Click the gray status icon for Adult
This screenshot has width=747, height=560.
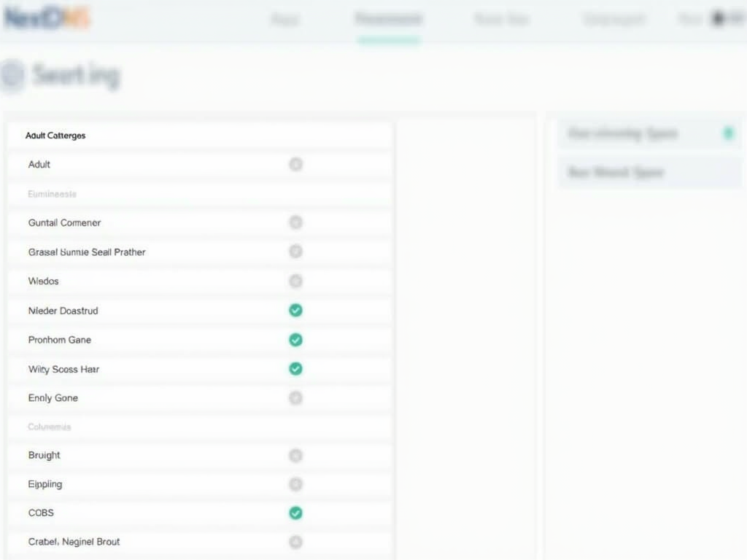point(295,164)
